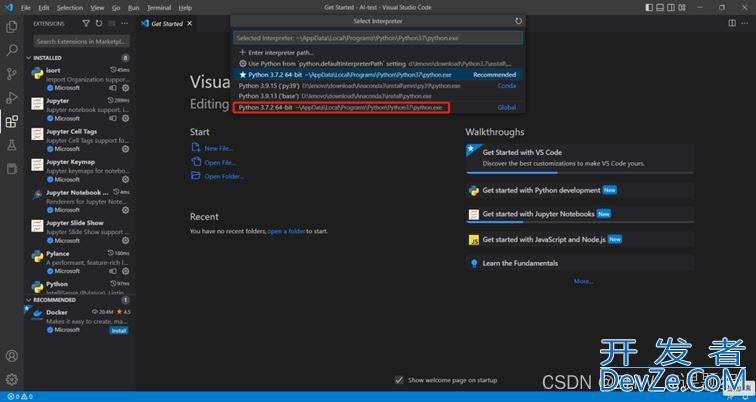
Task: Open the Go menu
Action: [x=116, y=8]
